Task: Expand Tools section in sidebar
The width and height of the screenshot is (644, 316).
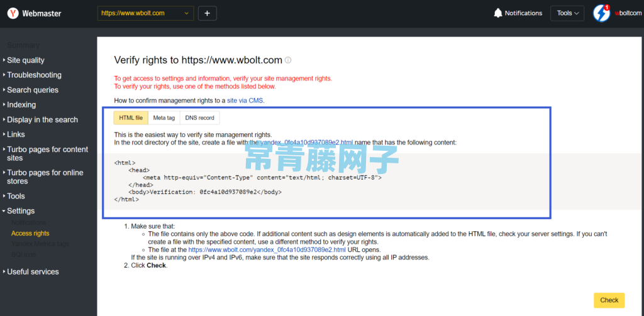Action: tap(16, 196)
